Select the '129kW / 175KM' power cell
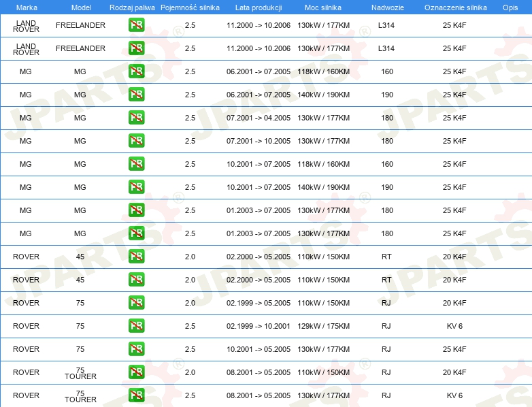Image resolution: width=532 pixels, height=407 pixels. point(323,326)
